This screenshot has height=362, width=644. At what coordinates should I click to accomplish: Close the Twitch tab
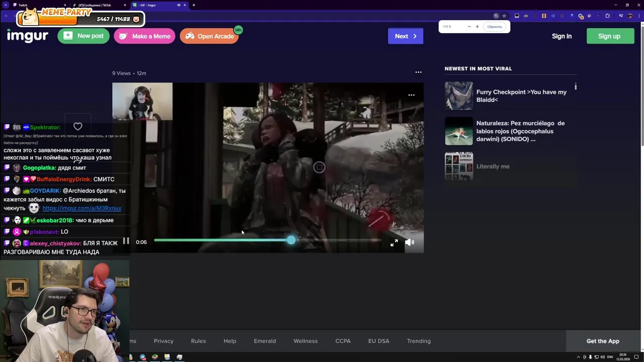pyautogui.click(x=65, y=5)
